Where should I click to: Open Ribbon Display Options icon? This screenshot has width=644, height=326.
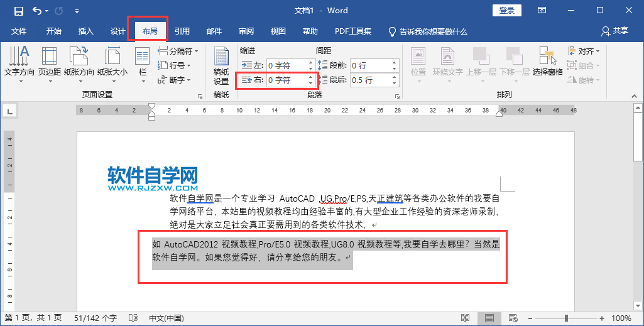coord(542,10)
